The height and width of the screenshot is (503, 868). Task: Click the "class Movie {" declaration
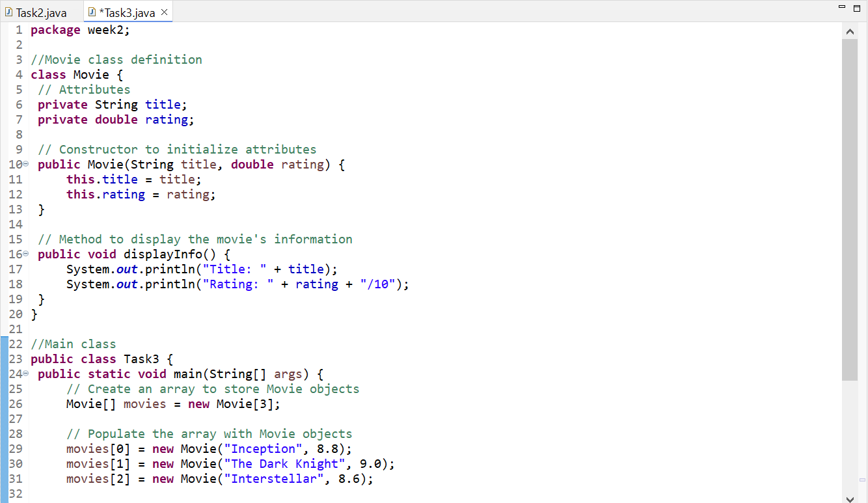[x=77, y=75]
